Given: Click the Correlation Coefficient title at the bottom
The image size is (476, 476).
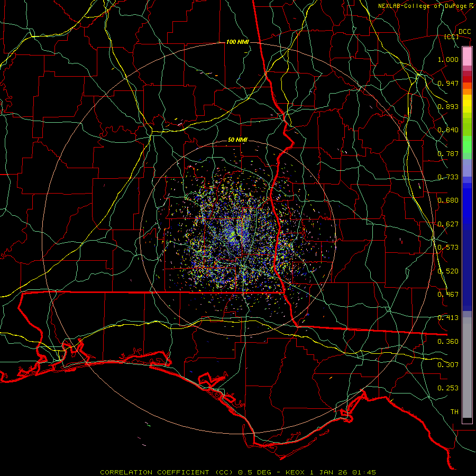Looking at the screenshot, I should pyautogui.click(x=237, y=472).
